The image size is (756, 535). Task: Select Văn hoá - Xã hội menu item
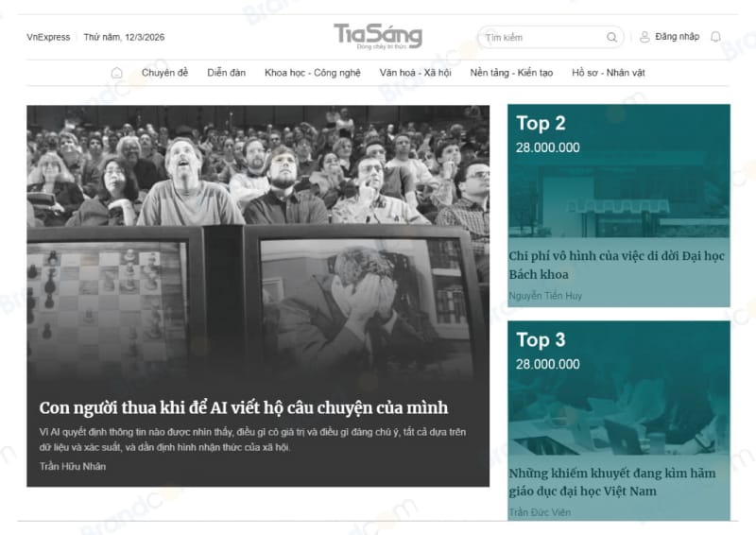pyautogui.click(x=415, y=73)
